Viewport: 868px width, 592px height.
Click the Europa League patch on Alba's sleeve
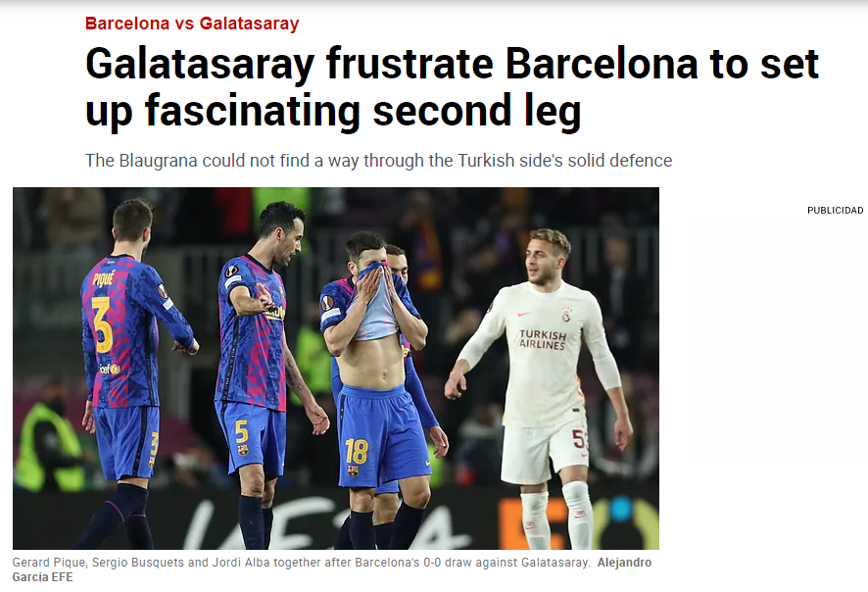[328, 303]
